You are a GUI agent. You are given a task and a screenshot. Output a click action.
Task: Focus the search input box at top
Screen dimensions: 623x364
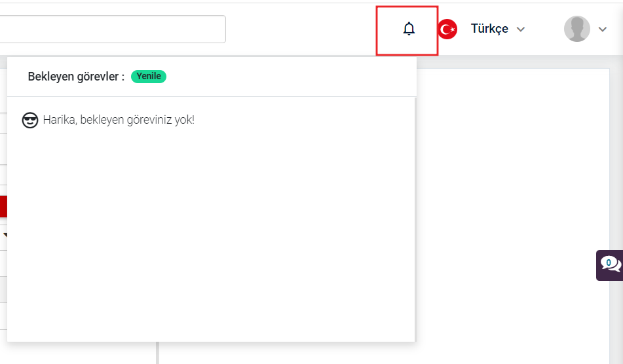pyautogui.click(x=113, y=29)
